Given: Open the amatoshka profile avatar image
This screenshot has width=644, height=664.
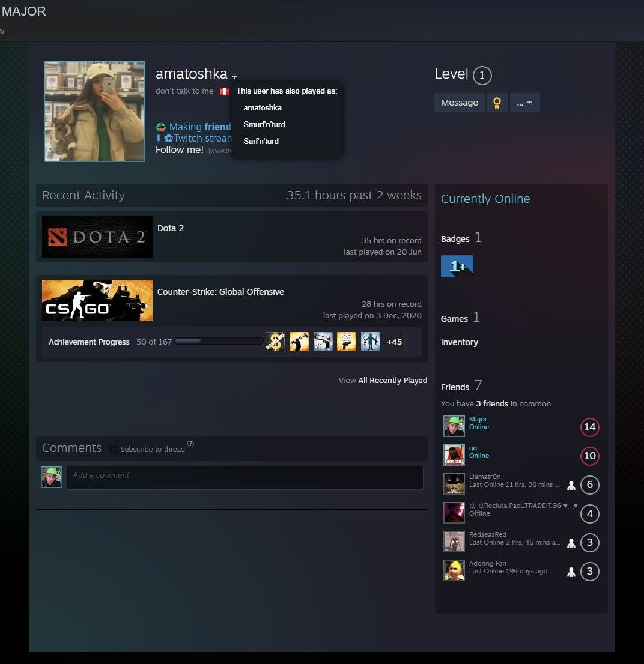Looking at the screenshot, I should [94, 112].
